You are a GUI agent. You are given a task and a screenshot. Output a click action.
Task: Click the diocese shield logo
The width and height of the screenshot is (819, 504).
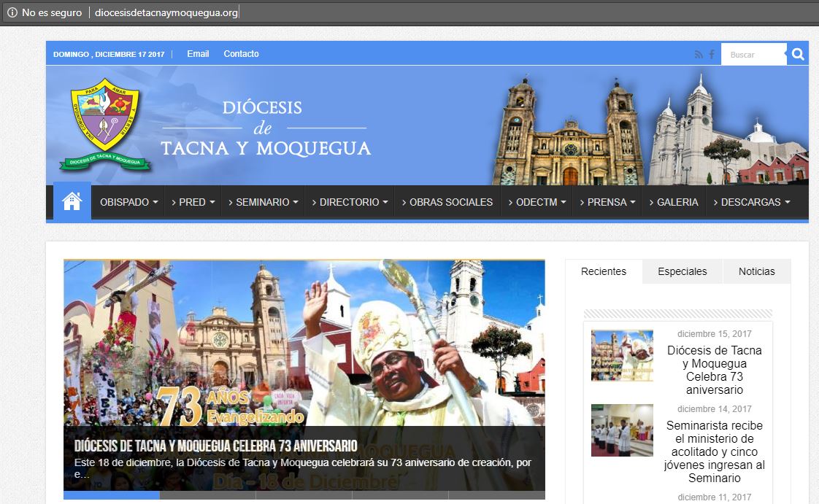point(105,125)
